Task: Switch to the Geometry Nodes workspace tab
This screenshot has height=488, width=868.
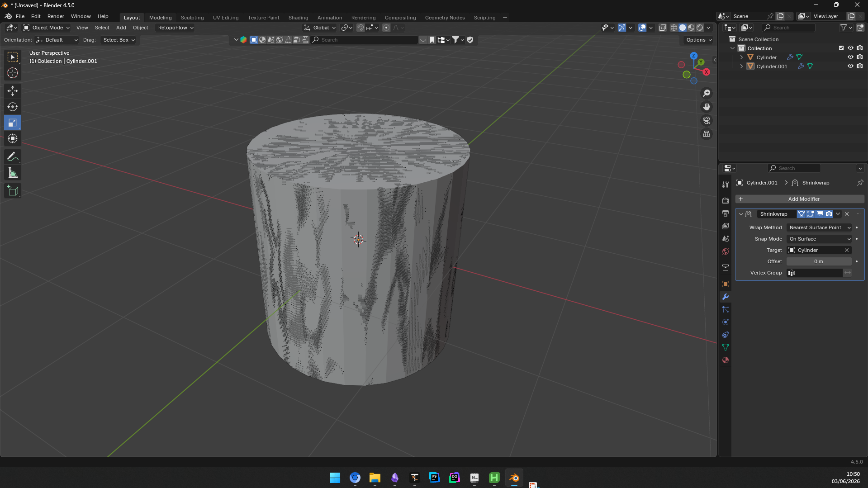Action: click(445, 18)
